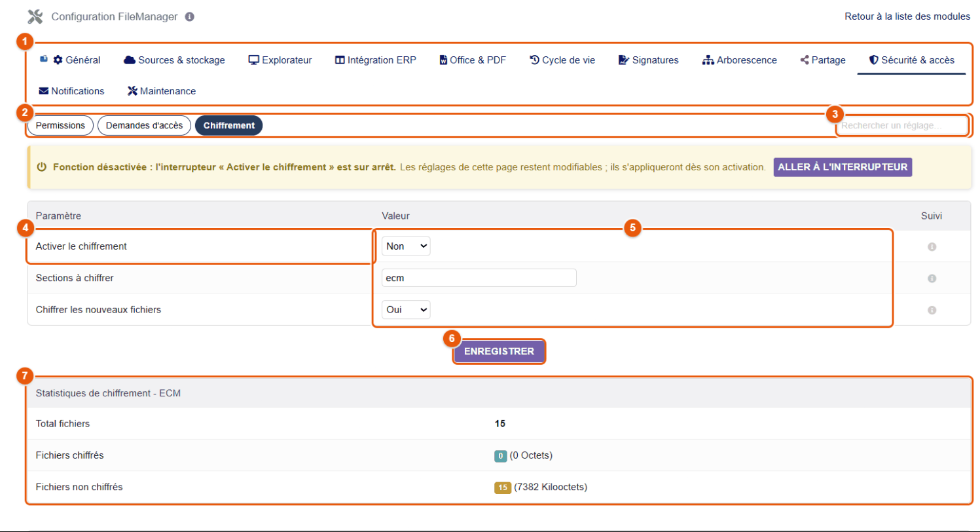980x532 pixels.
Task: Click the history icon of Cycle de vie
Action: pos(534,60)
